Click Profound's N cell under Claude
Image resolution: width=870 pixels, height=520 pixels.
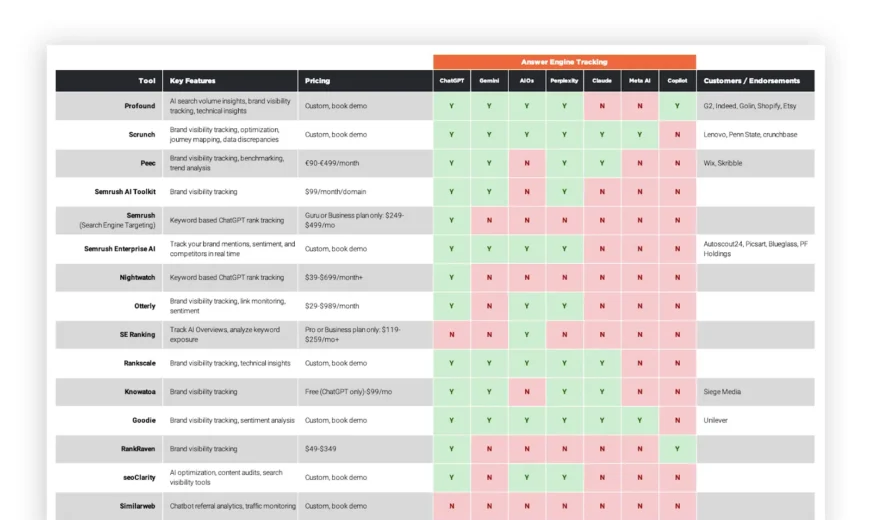click(602, 106)
